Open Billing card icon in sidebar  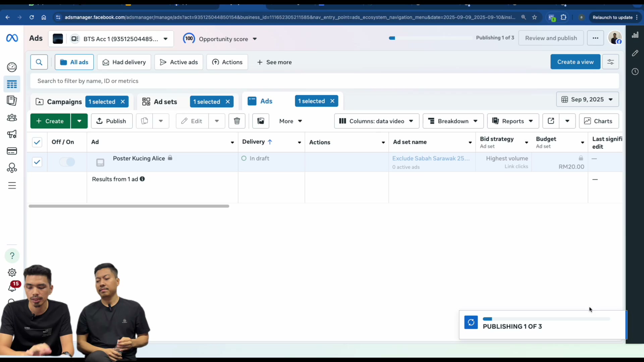point(12,151)
